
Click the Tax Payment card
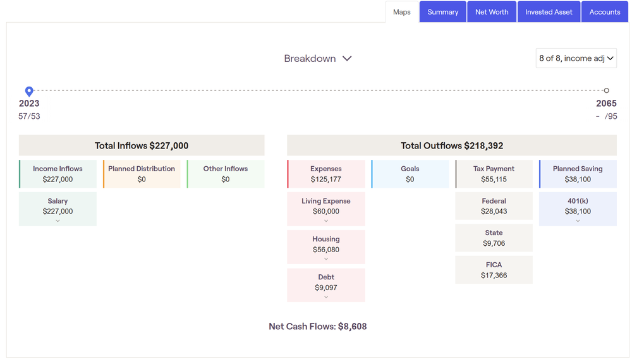[x=494, y=174]
